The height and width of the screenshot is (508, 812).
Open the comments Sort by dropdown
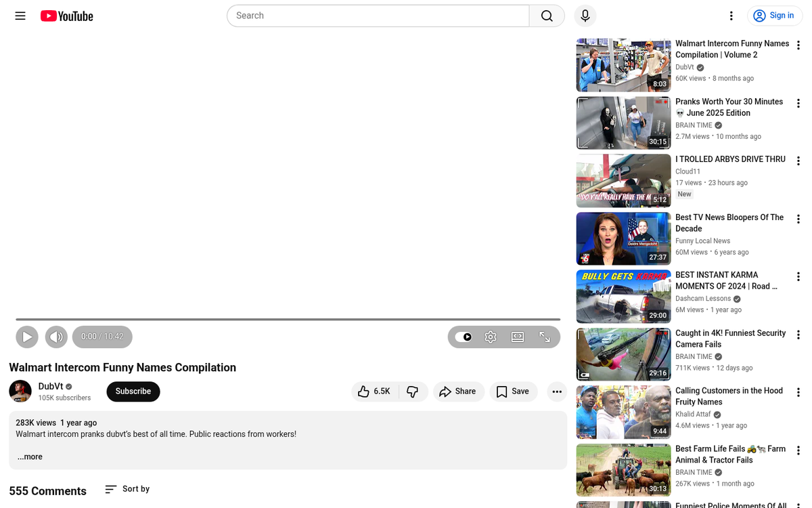127,488
